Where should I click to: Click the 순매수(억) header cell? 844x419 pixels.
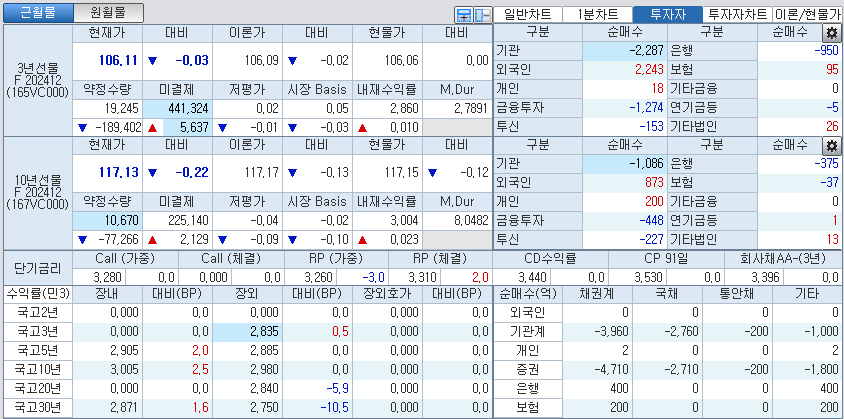point(528,295)
